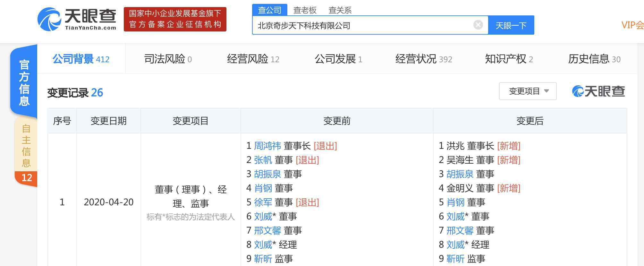Click the 标有*标志的为法定代表人 note
Screen dimensions: 644x266
pyautogui.click(x=191, y=217)
